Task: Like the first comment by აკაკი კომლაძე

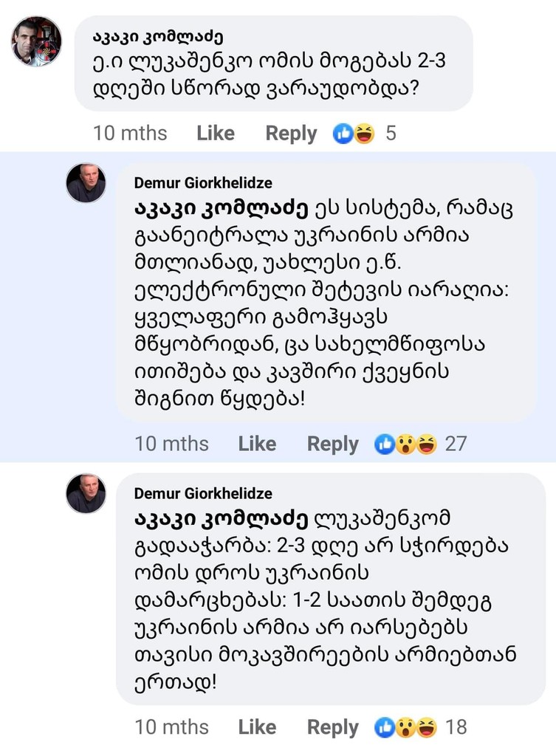Action: pyautogui.click(x=216, y=133)
